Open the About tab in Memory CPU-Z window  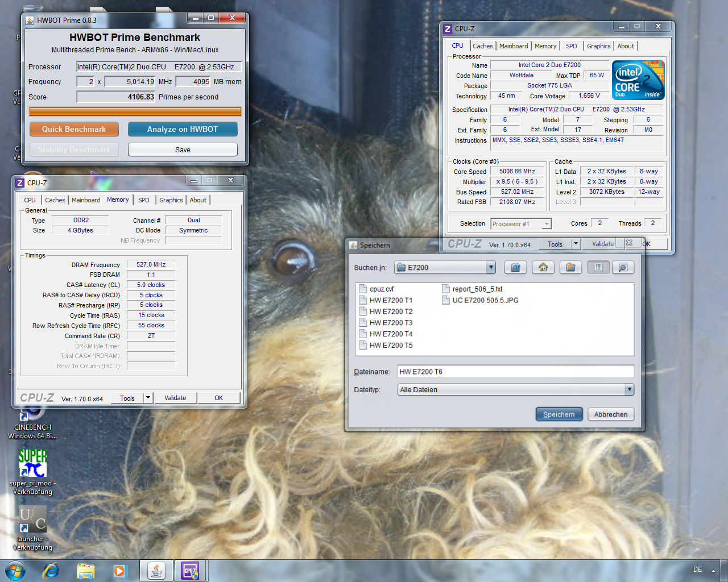198,200
